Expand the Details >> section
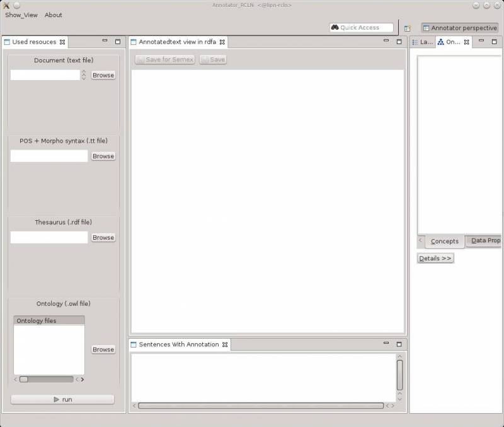 click(x=435, y=258)
